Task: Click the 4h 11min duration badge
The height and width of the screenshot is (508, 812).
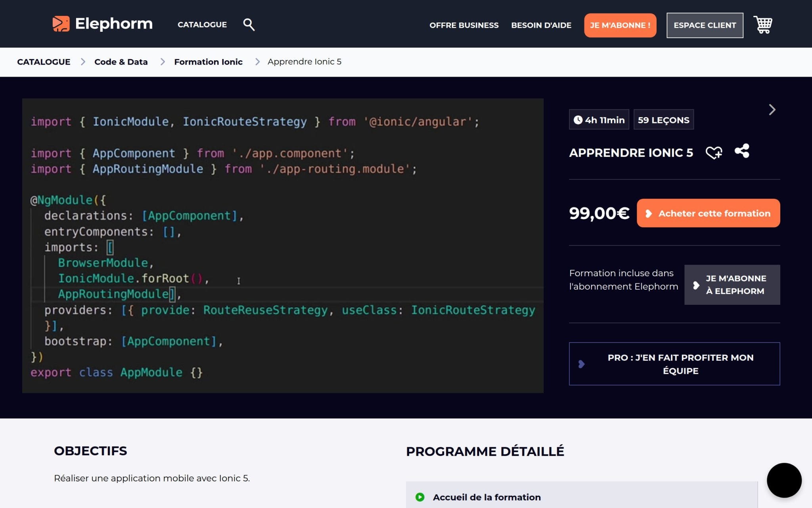Action: [x=599, y=120]
